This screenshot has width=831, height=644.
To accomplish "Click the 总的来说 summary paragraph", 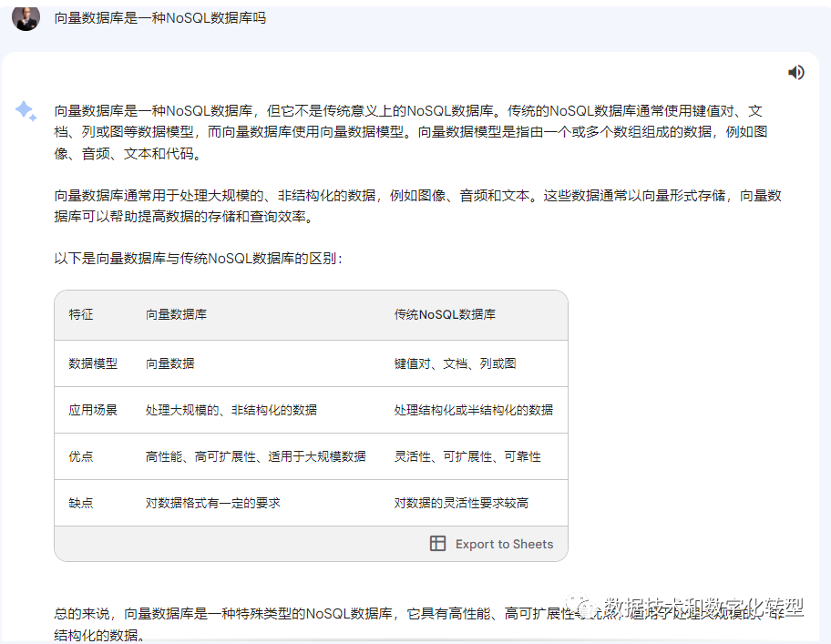I will [x=273, y=613].
